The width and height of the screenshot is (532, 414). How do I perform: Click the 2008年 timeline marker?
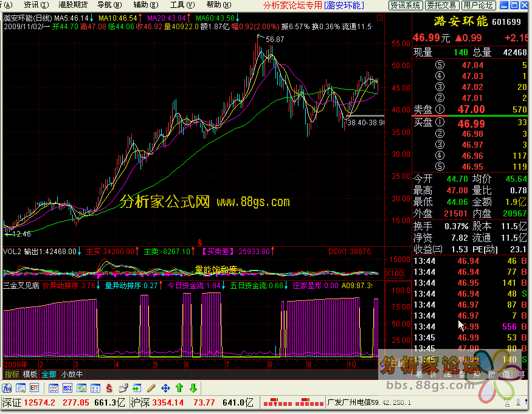point(16,365)
